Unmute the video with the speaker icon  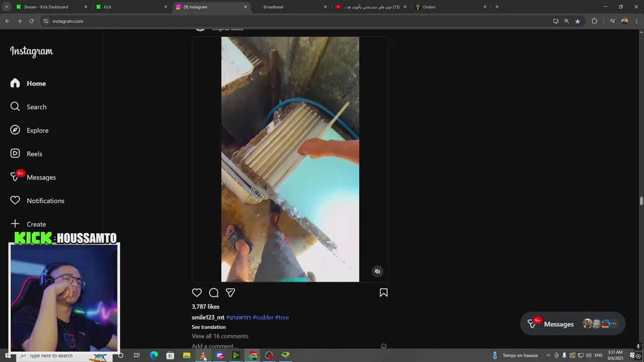tap(377, 271)
